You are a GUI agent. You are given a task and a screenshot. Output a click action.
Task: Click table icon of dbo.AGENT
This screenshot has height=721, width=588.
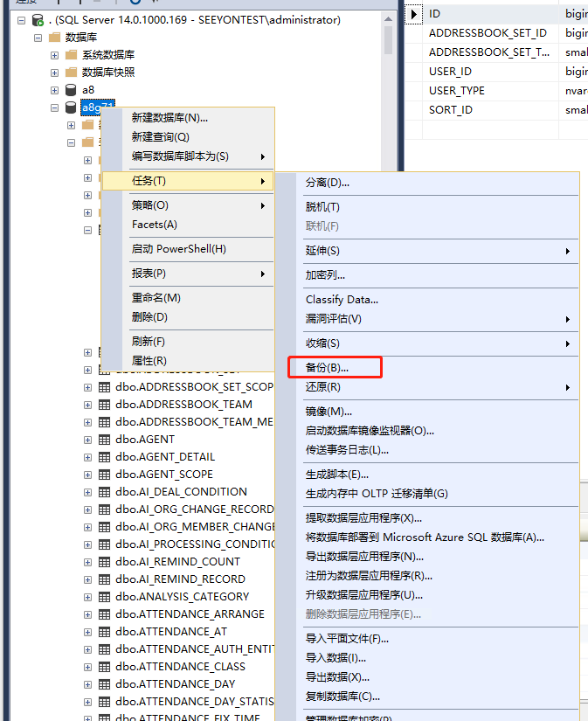[104, 440]
